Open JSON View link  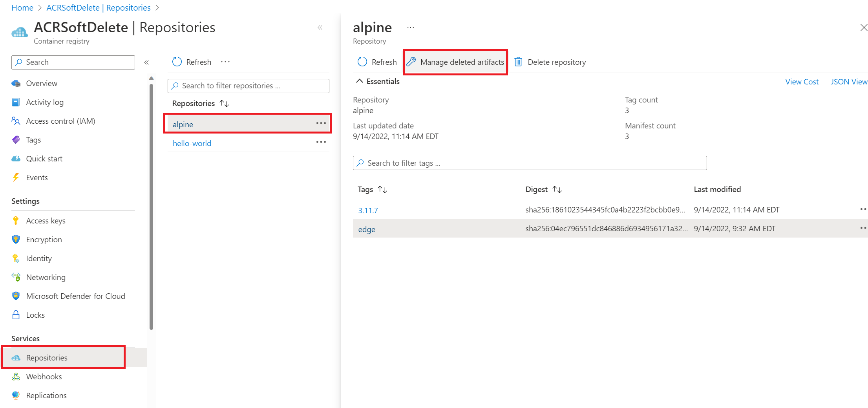pyautogui.click(x=849, y=82)
